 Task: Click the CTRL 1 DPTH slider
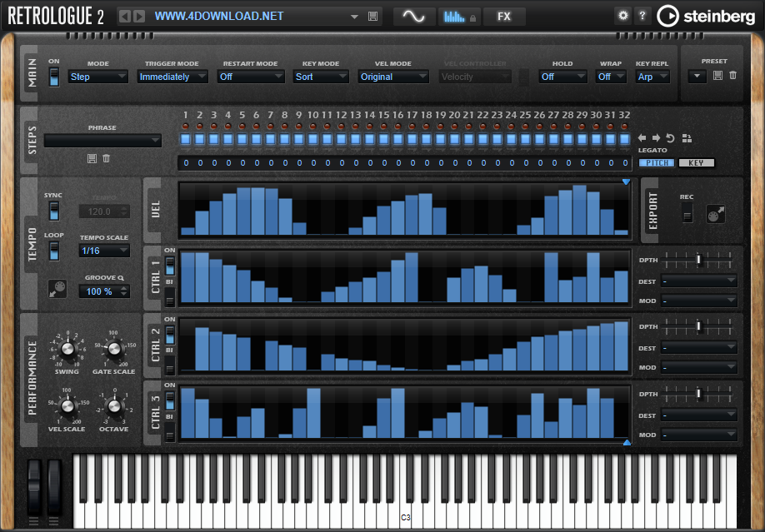point(698,260)
